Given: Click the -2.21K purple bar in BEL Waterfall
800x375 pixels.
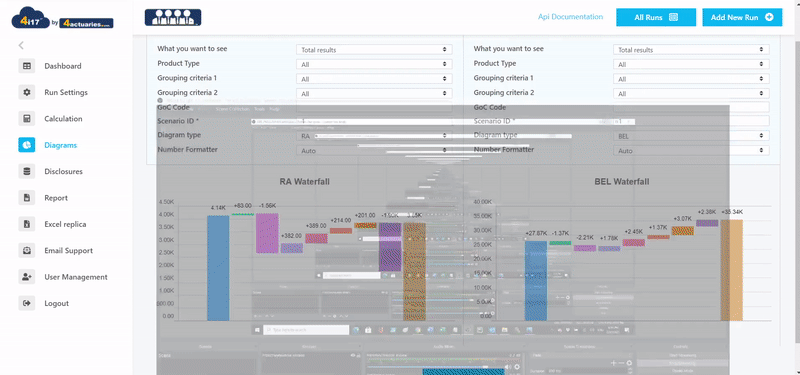Looking at the screenshot, I should coord(585,248).
